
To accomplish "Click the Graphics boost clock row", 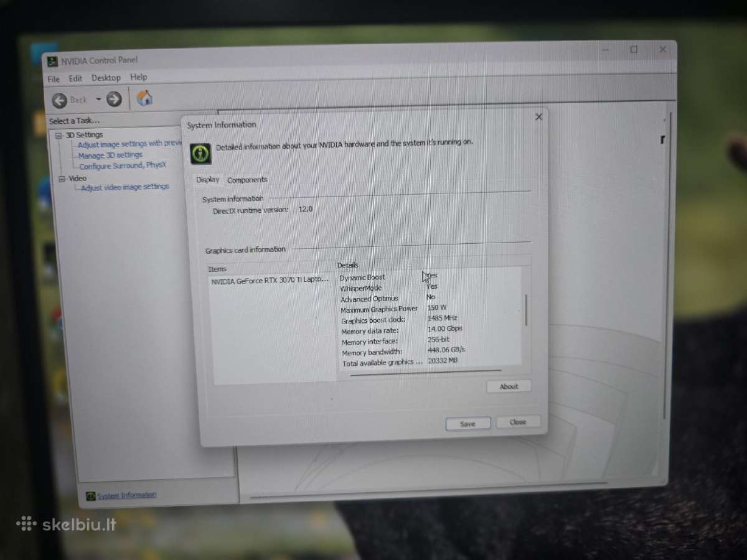I will click(x=400, y=319).
